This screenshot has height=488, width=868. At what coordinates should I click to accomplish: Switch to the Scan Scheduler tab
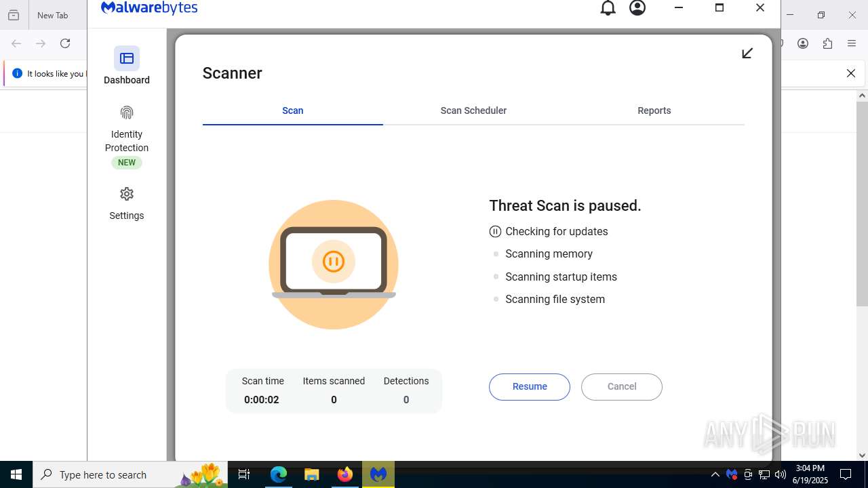click(473, 110)
